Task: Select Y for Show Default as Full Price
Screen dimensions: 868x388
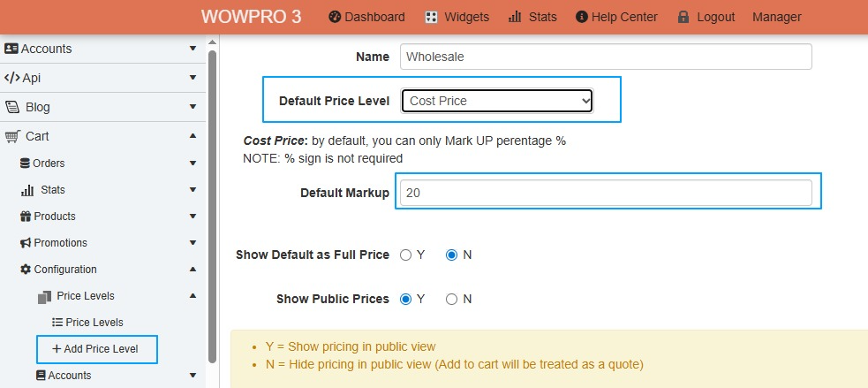Action: 406,255
